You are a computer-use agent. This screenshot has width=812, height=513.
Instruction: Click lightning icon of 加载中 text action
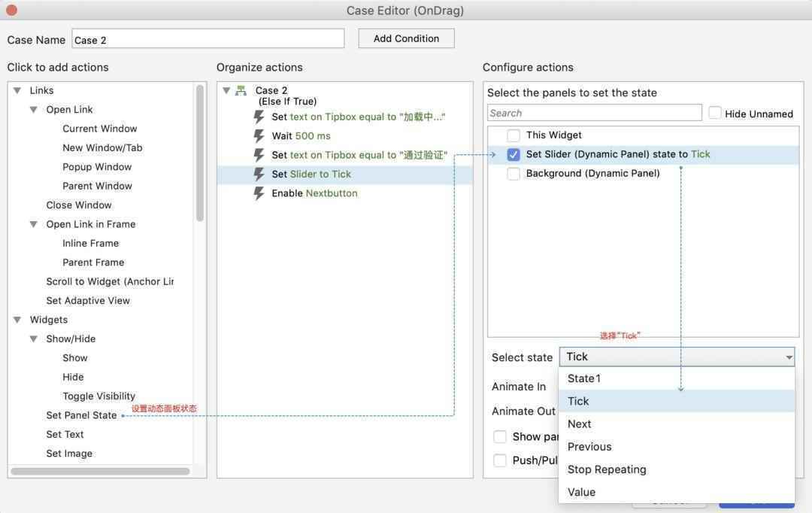[259, 117]
